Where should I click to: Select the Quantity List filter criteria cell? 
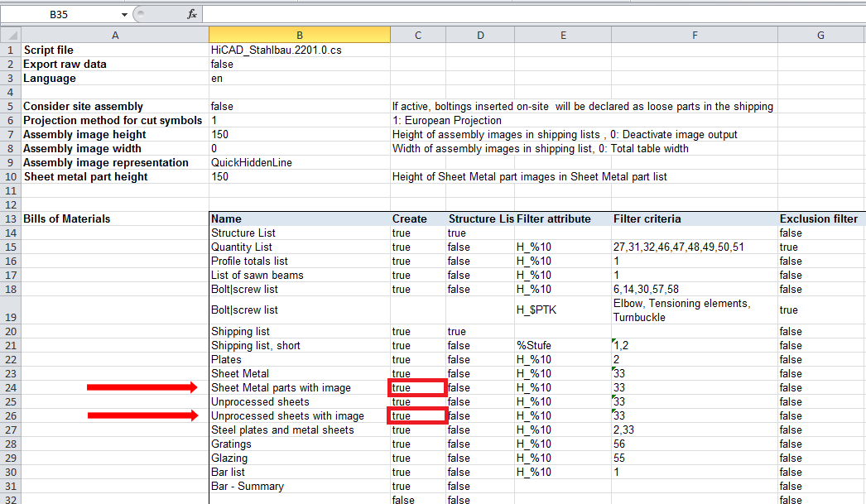694,247
